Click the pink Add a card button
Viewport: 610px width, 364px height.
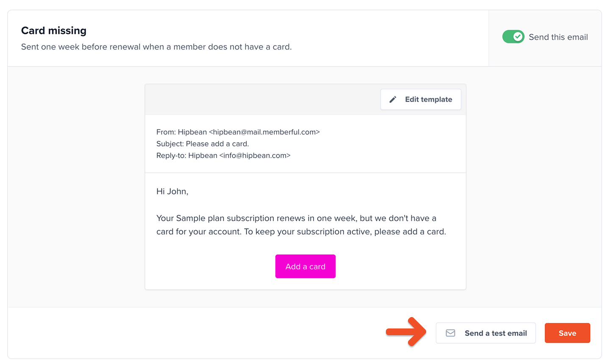pyautogui.click(x=305, y=266)
